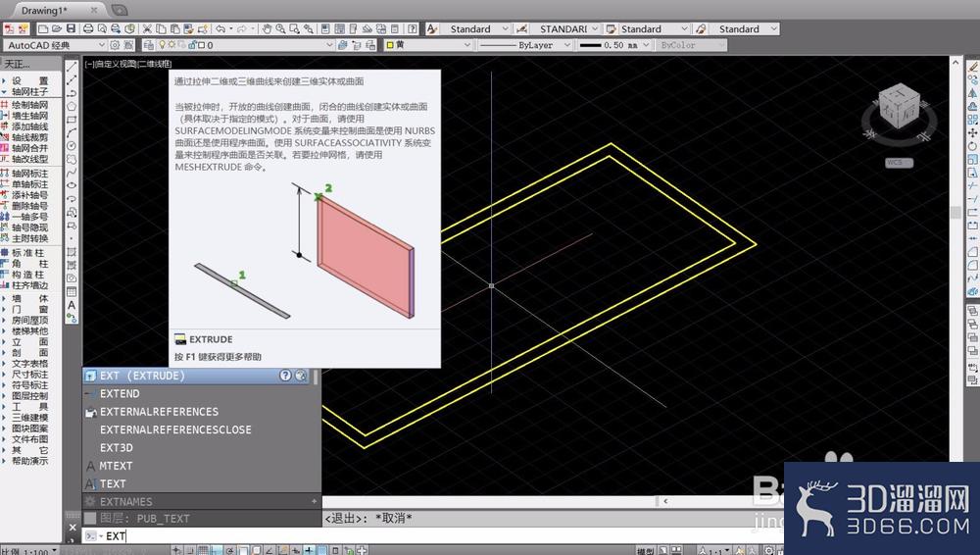Click the WCS coordinate label
980x555 pixels.
[899, 163]
